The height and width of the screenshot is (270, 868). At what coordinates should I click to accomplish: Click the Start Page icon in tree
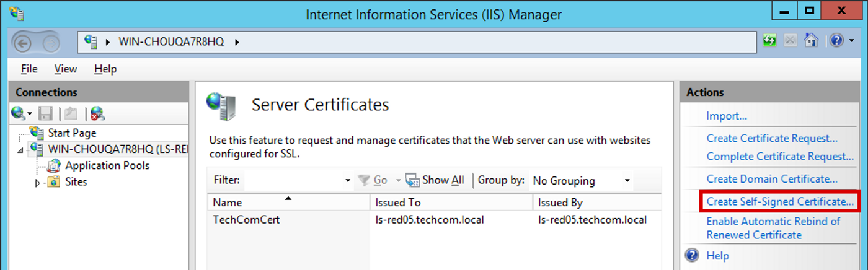(x=38, y=133)
